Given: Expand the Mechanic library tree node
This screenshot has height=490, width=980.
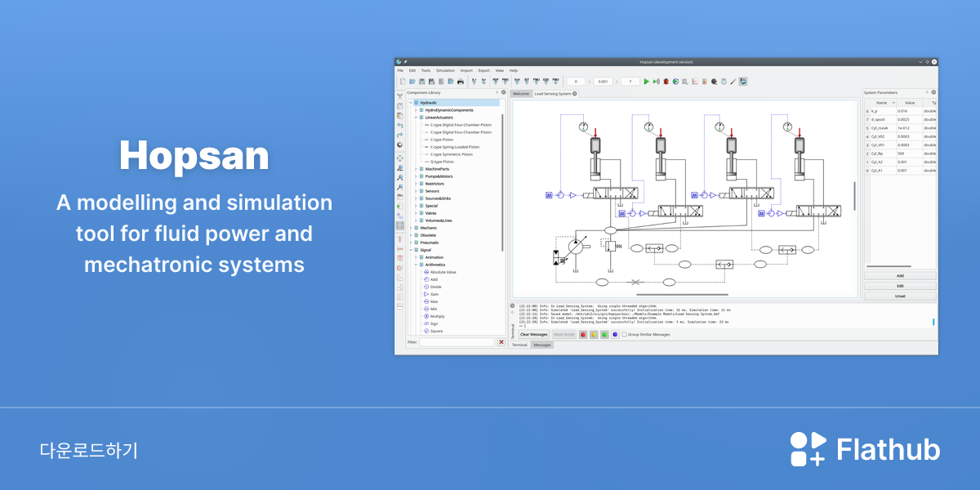Looking at the screenshot, I should pyautogui.click(x=410, y=228).
